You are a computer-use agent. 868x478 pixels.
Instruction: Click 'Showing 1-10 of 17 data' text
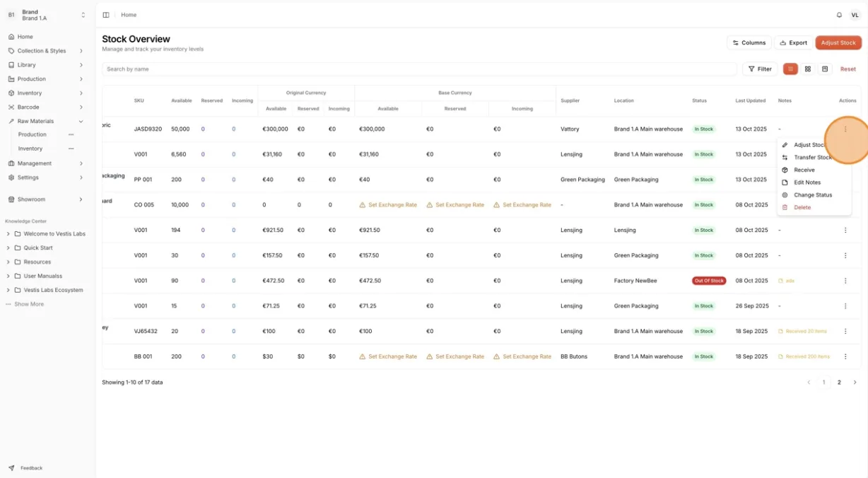tap(132, 383)
